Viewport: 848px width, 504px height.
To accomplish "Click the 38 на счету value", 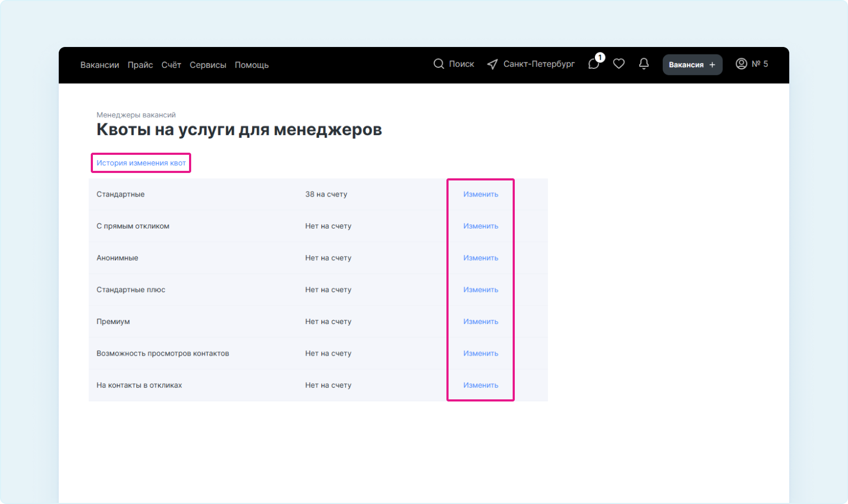I will [326, 194].
